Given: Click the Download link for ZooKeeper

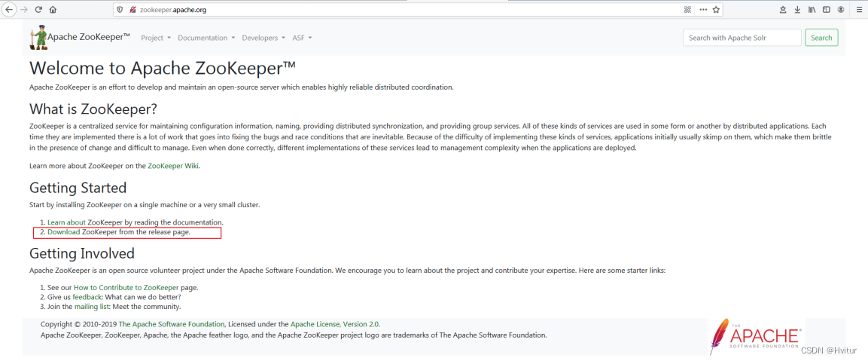Looking at the screenshot, I should [x=64, y=232].
